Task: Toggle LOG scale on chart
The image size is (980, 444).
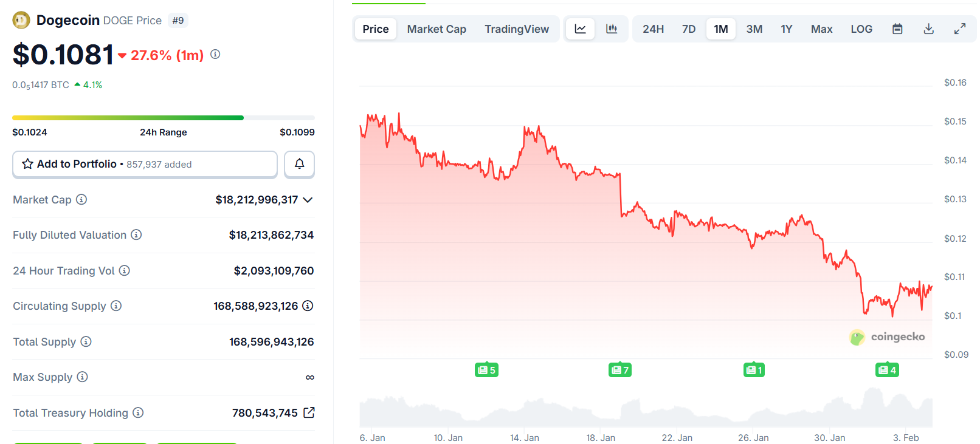Action: (x=861, y=29)
